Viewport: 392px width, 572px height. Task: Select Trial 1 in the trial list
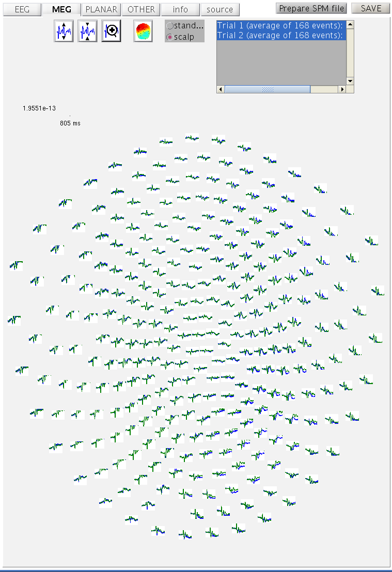pos(280,25)
